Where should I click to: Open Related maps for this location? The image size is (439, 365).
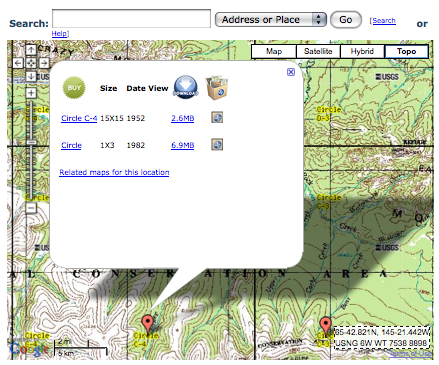pyautogui.click(x=114, y=172)
